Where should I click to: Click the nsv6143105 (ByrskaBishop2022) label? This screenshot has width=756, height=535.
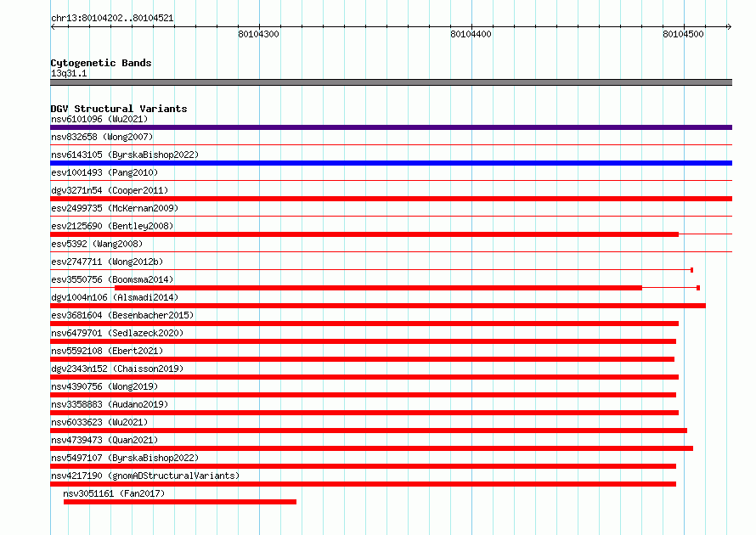125,155
